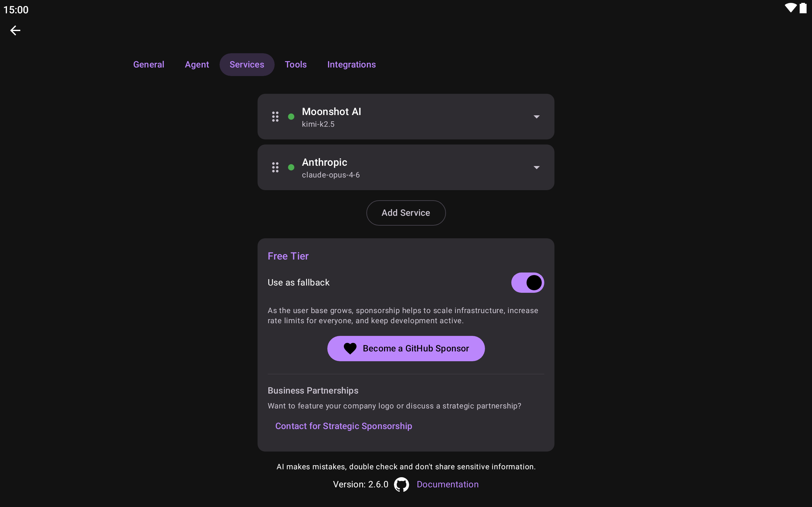Open the Integrations tab
This screenshot has height=507, width=812.
point(351,64)
